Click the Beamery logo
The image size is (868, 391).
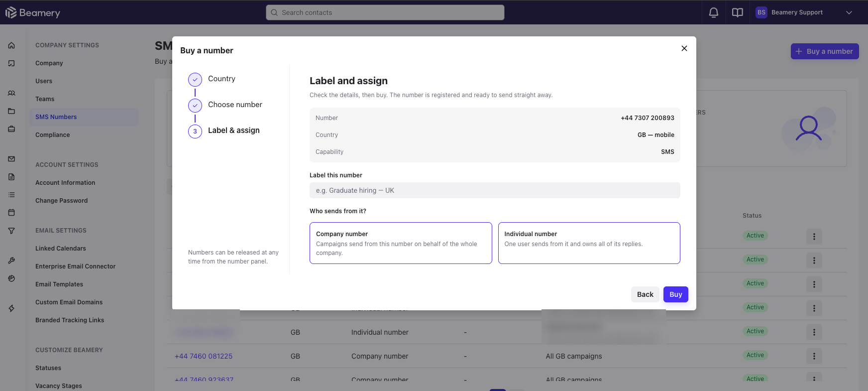[33, 12]
